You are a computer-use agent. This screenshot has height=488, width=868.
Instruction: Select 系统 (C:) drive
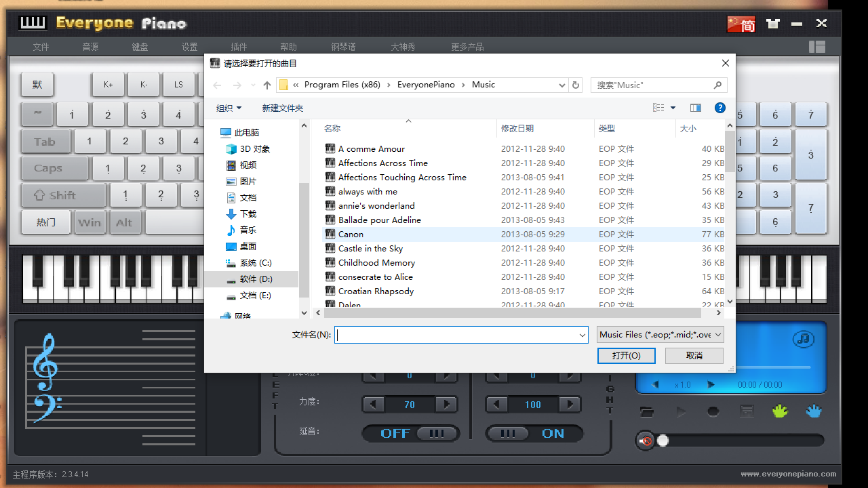click(256, 262)
